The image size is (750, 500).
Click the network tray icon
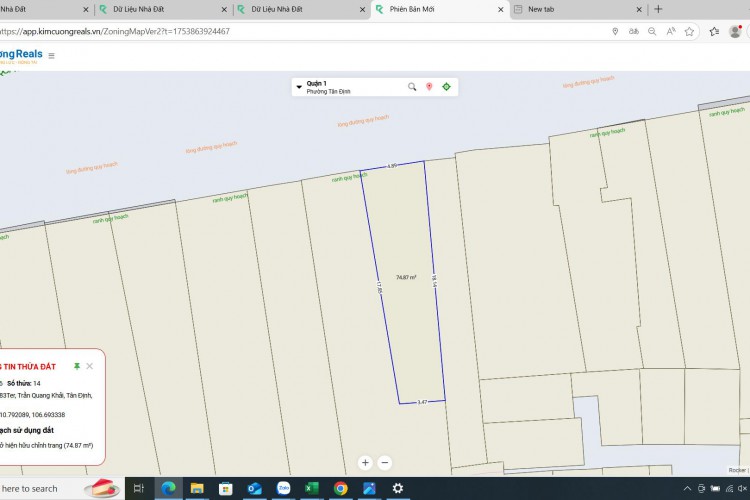(x=729, y=489)
